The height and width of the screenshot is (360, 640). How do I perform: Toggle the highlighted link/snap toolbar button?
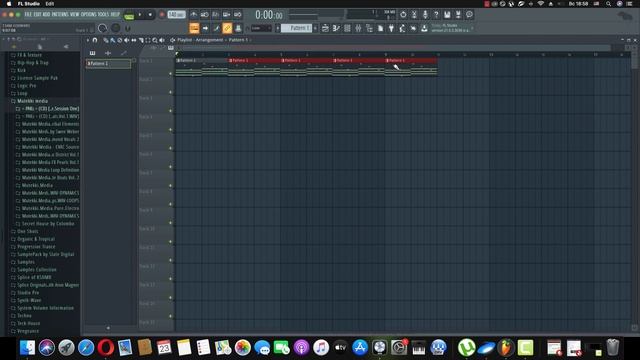(x=227, y=28)
